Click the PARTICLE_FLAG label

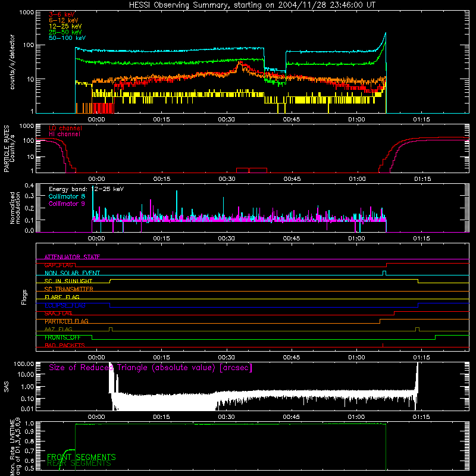click(67, 321)
